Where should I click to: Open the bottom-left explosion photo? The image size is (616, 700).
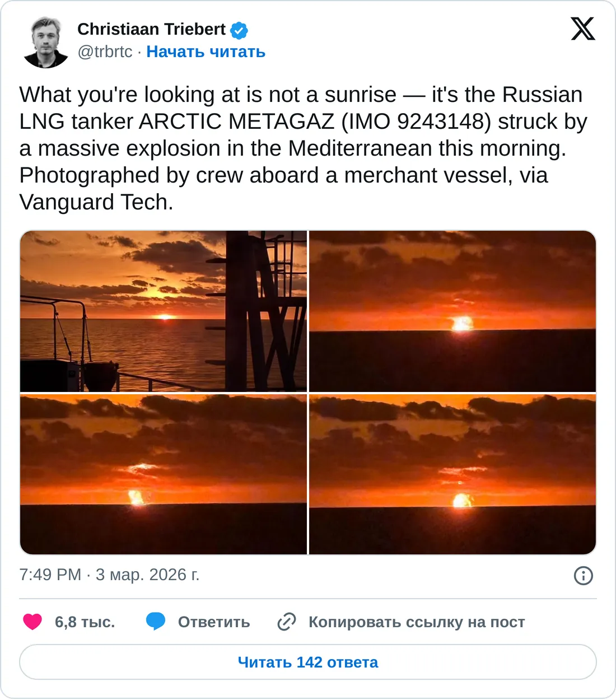coord(164,474)
